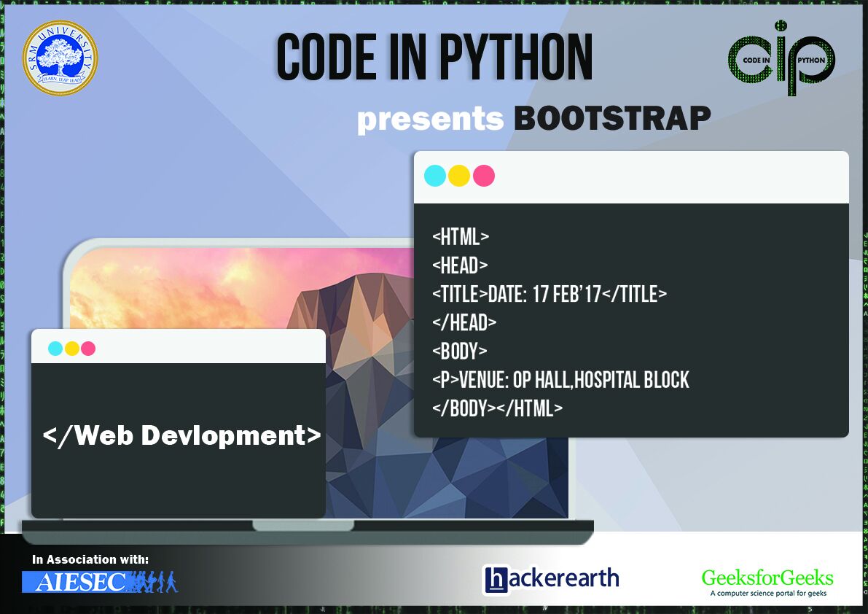Toggle the yellow dot on the code window

tap(457, 176)
